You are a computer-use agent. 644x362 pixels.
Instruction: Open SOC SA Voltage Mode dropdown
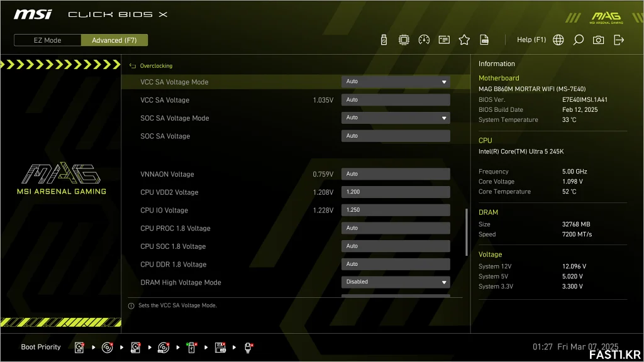[396, 118]
